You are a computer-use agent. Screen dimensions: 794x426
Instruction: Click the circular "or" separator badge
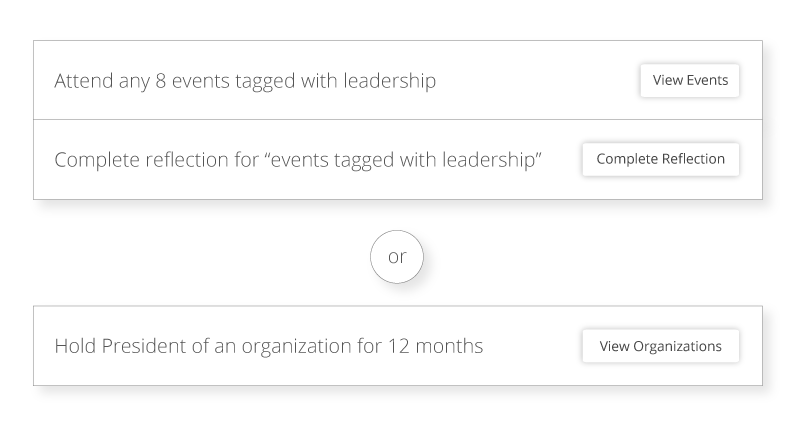[397, 257]
